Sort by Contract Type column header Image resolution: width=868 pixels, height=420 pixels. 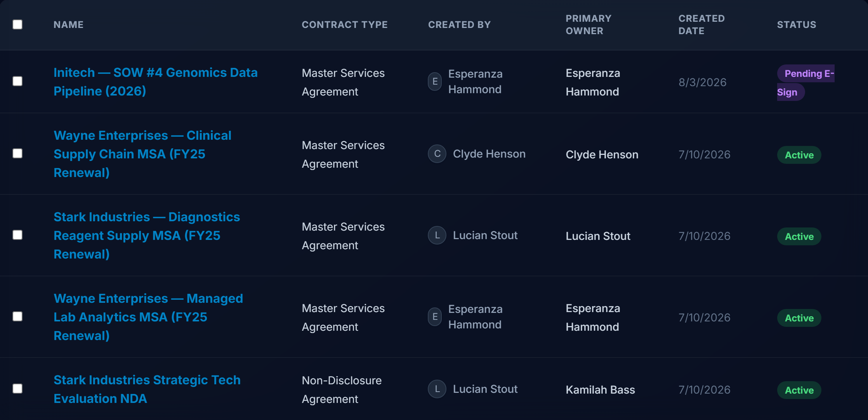tap(345, 24)
